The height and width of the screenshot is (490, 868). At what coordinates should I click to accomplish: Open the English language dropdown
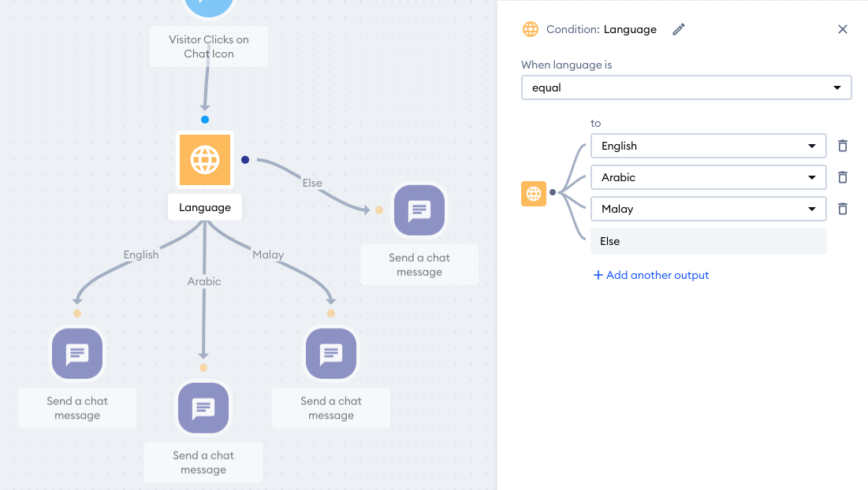click(x=709, y=146)
